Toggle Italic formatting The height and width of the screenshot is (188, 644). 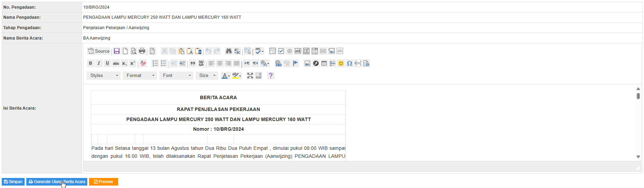99,63
